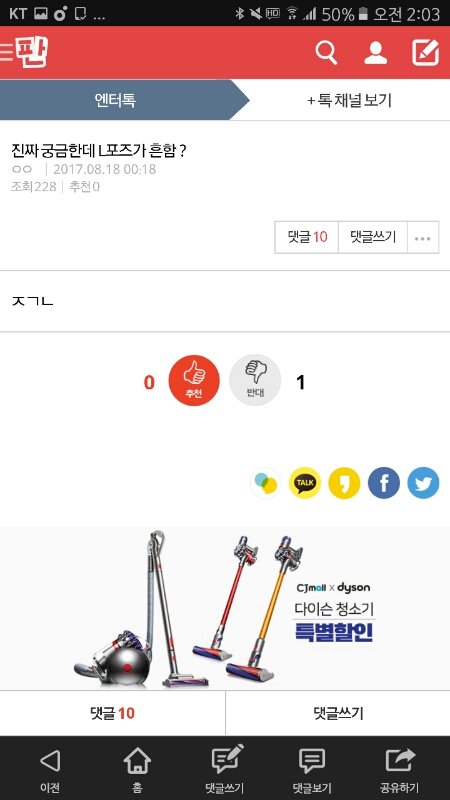Tap 공유하기 share icon in bottom bar

399,768
